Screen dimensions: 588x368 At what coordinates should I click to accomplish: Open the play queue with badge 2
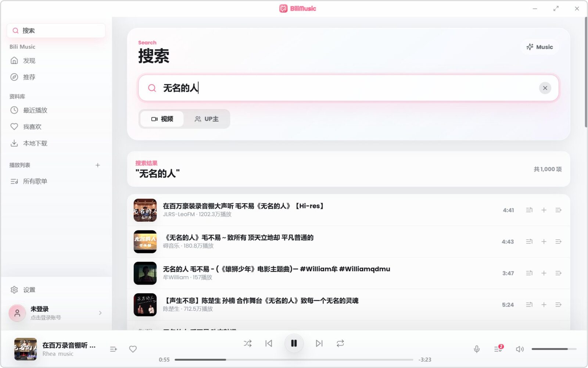(x=498, y=349)
